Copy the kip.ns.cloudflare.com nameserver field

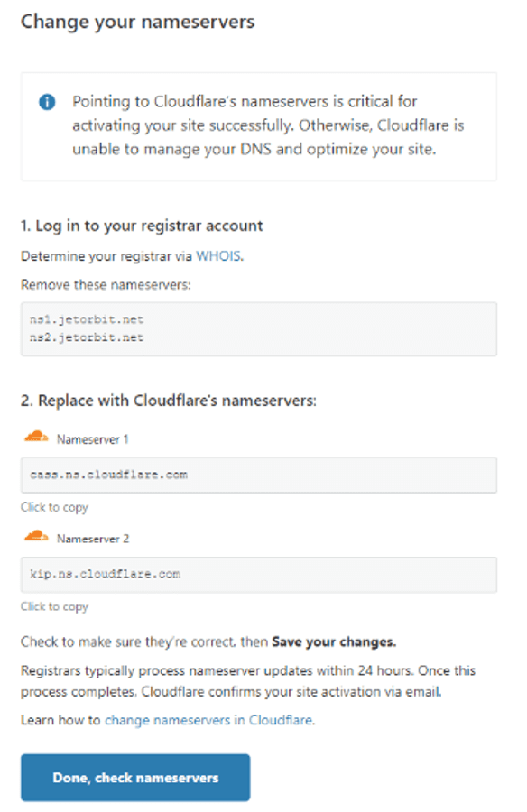point(259,575)
